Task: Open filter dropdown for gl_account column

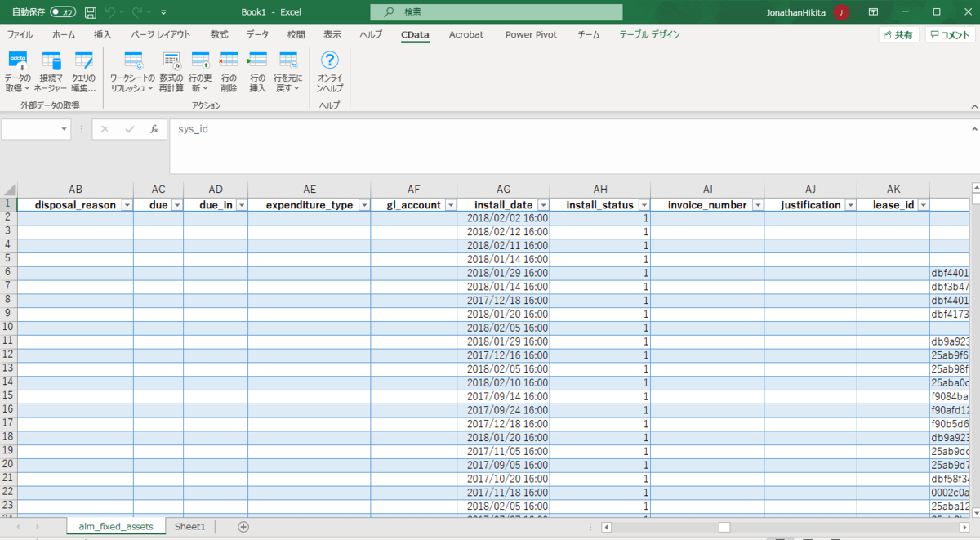Action: (449, 205)
